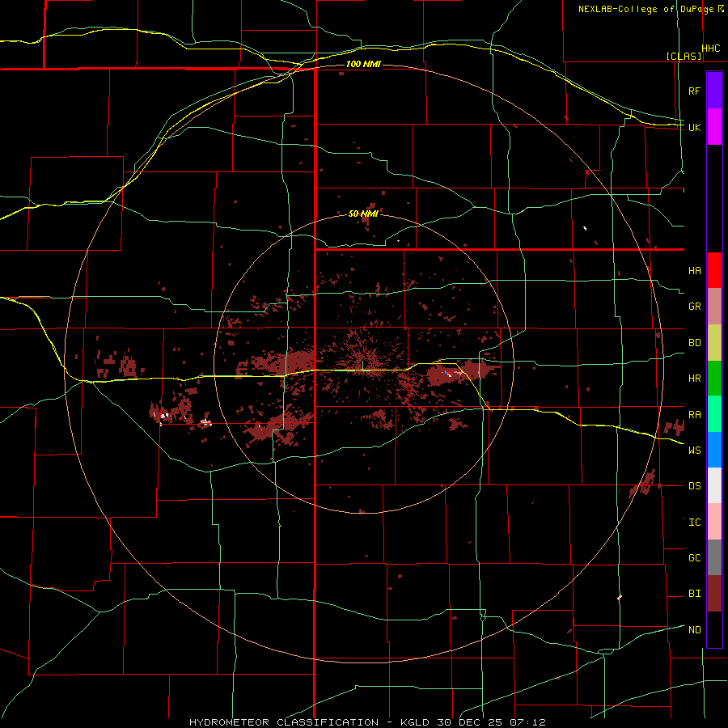Click the '50 NMI' range ring label
The image size is (728, 728).
(363, 214)
